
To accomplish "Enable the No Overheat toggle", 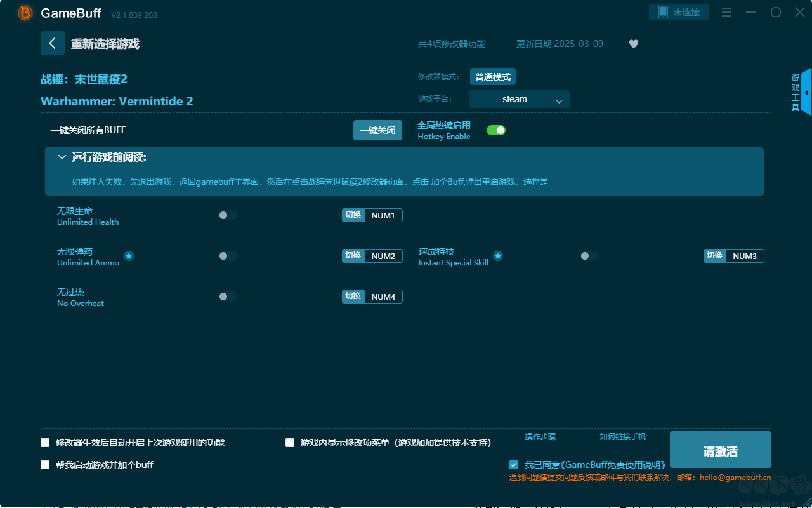I will tap(228, 297).
